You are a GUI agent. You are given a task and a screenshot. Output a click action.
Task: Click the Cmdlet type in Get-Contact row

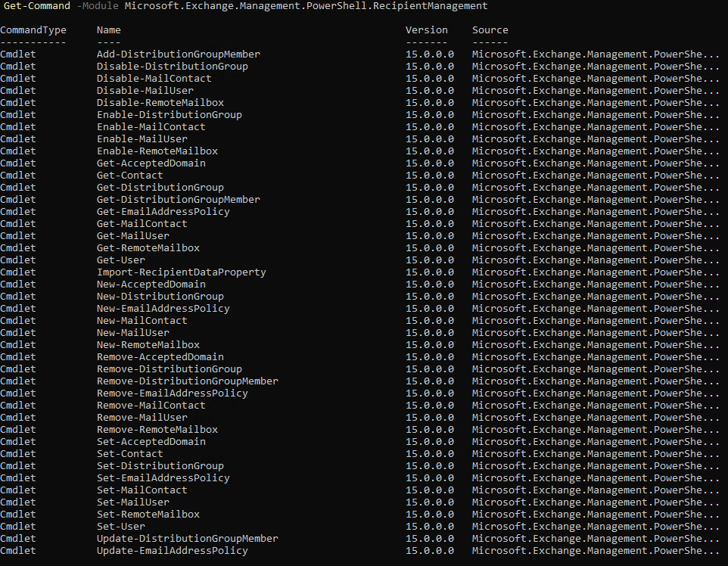(x=18, y=175)
